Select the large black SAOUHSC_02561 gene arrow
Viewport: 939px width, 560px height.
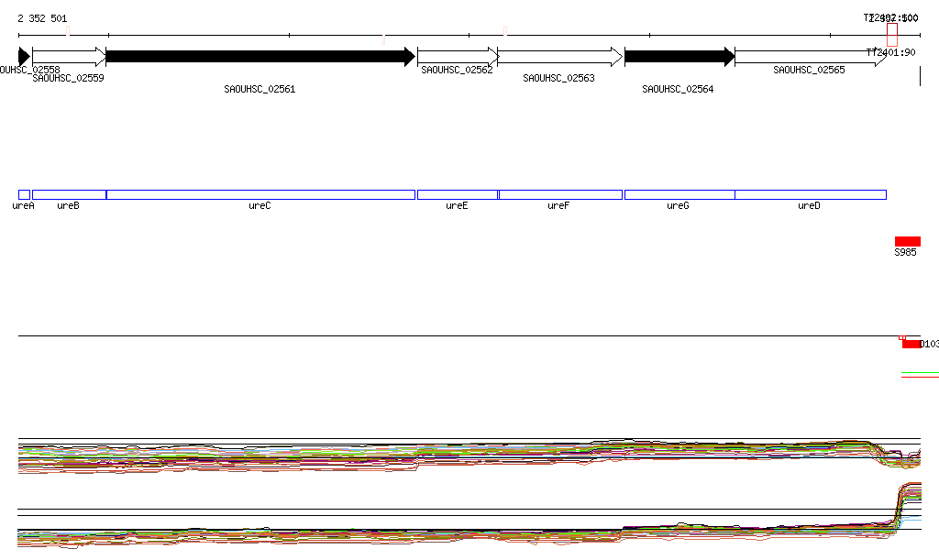[260, 57]
